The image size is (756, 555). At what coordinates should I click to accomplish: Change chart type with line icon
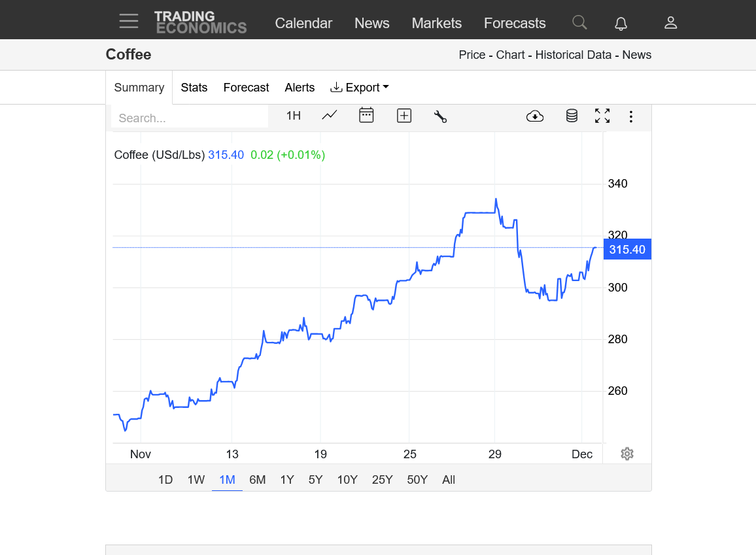click(x=330, y=116)
